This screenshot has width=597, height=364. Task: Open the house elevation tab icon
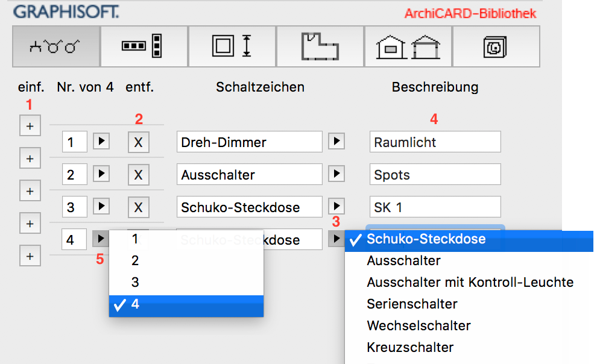pos(408,46)
